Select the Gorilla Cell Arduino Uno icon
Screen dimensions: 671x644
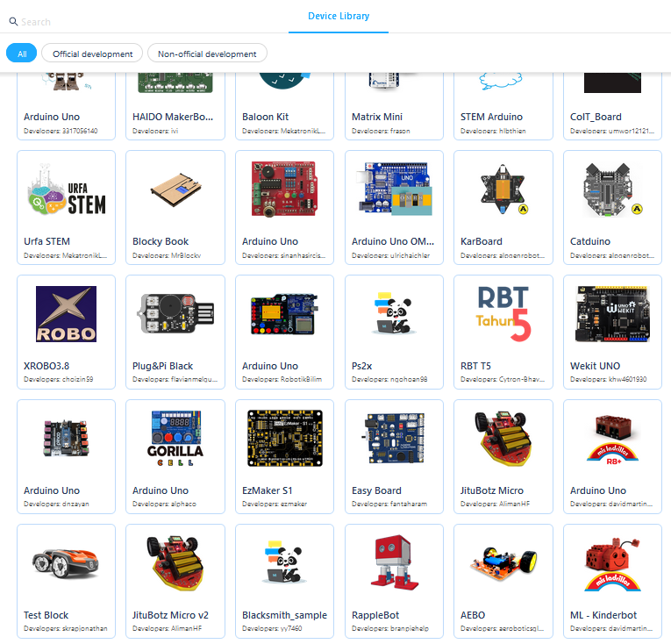pyautogui.click(x=175, y=439)
